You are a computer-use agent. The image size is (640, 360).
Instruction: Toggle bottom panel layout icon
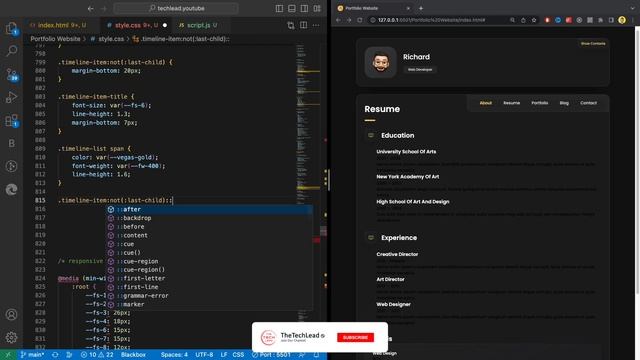[x=292, y=8]
